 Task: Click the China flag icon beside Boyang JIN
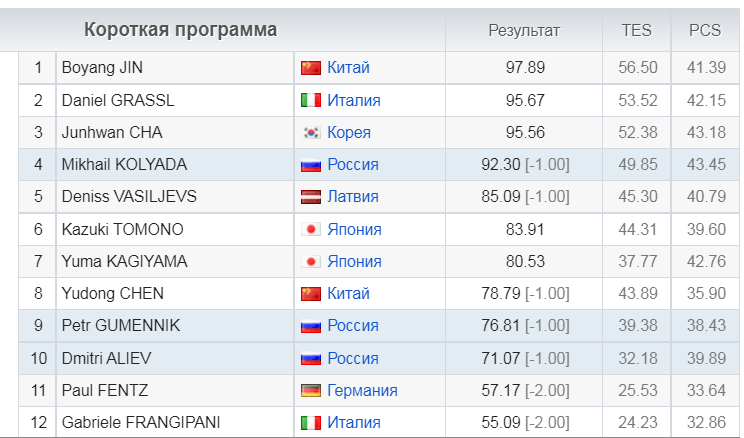[x=311, y=68]
